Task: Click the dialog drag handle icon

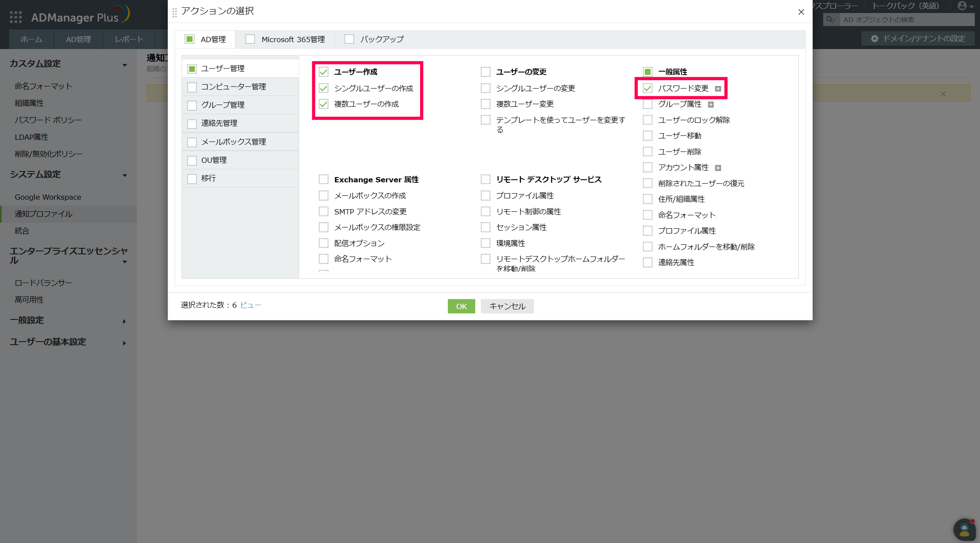Action: 175,13
